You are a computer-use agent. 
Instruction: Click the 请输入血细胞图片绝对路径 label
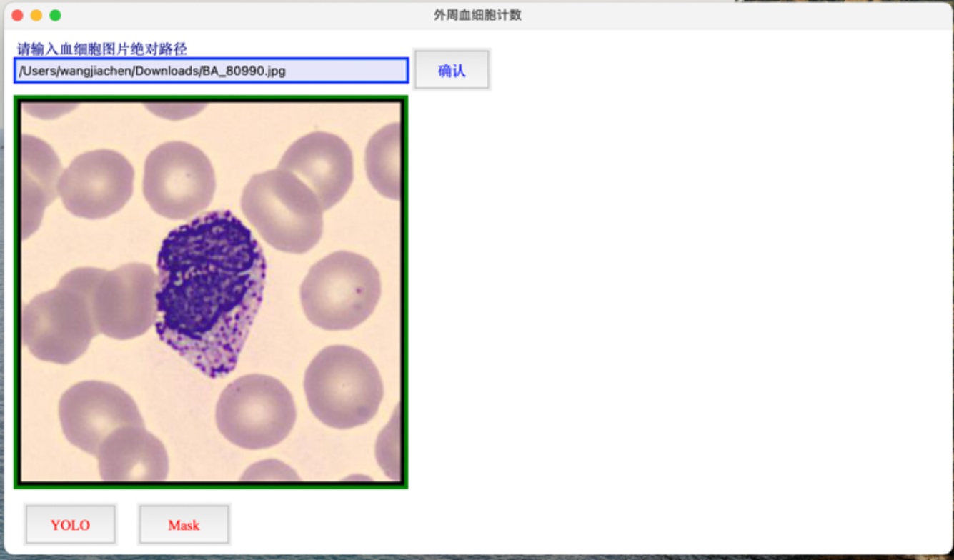[x=101, y=49]
